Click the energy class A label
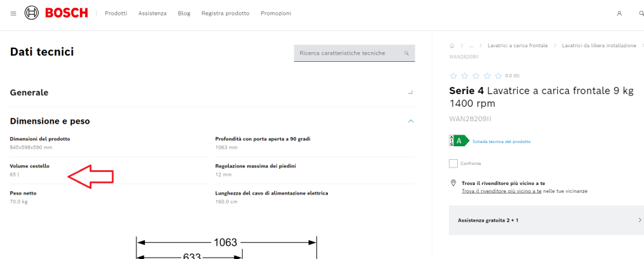The image size is (644, 259). 459,140
